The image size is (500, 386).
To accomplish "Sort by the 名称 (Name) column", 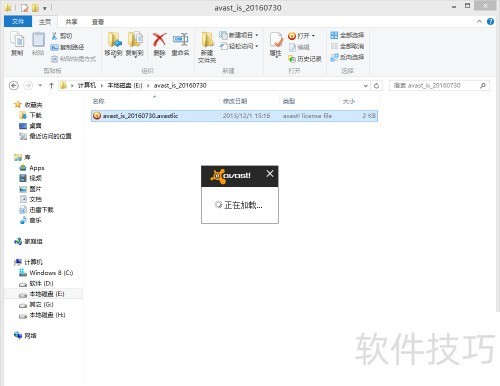I will click(98, 101).
